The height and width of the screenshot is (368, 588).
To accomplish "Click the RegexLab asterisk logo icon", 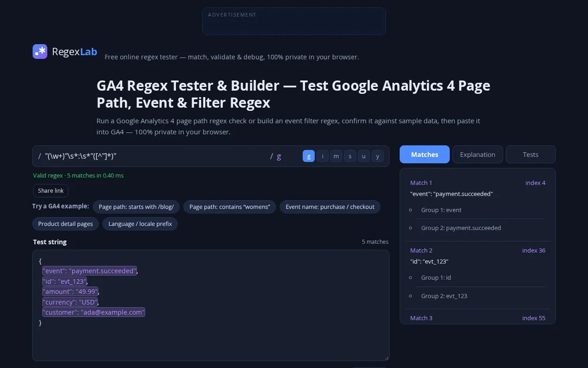I will click(x=40, y=52).
